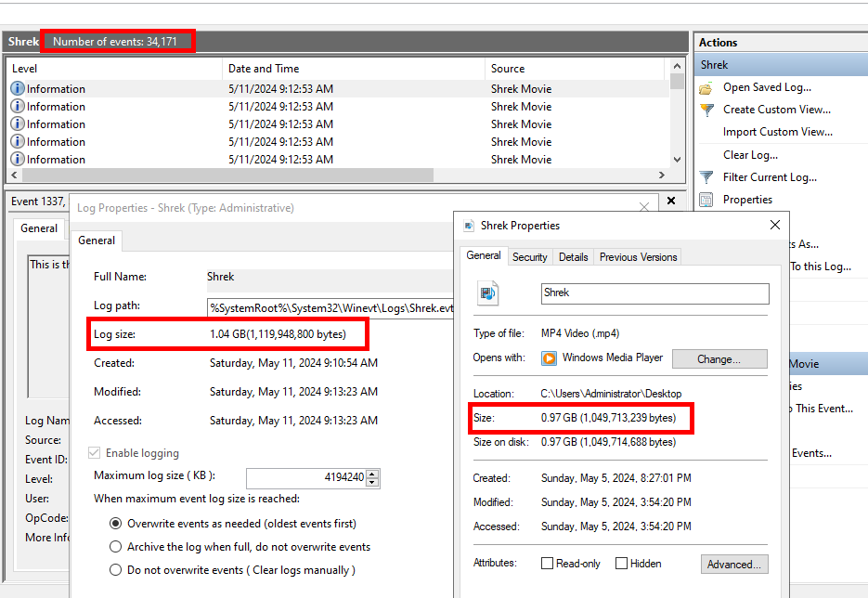Click Created date Sunday, May 5, 2024, 8:27:01 PM

616,478
